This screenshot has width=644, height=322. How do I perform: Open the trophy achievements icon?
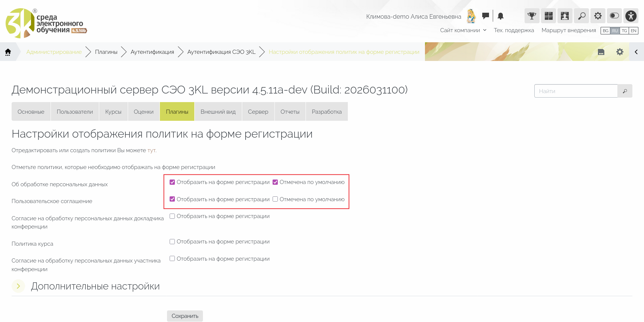[532, 16]
